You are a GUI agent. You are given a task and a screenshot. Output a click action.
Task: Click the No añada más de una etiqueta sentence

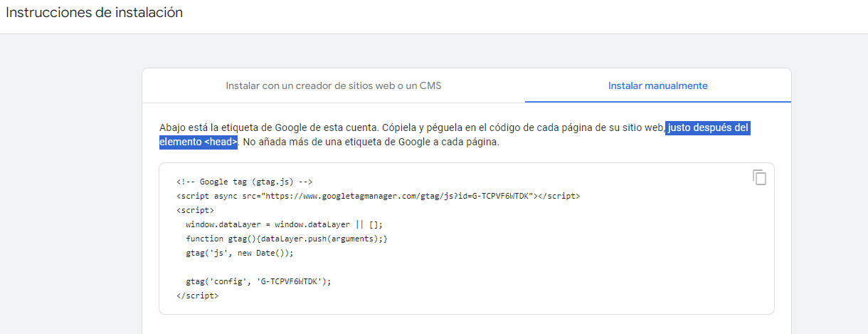coord(370,142)
